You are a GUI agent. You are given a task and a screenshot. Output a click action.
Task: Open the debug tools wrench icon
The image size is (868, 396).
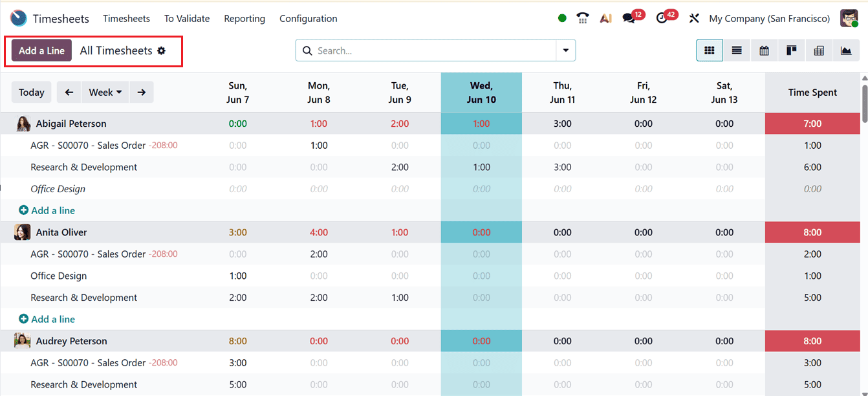coord(694,18)
